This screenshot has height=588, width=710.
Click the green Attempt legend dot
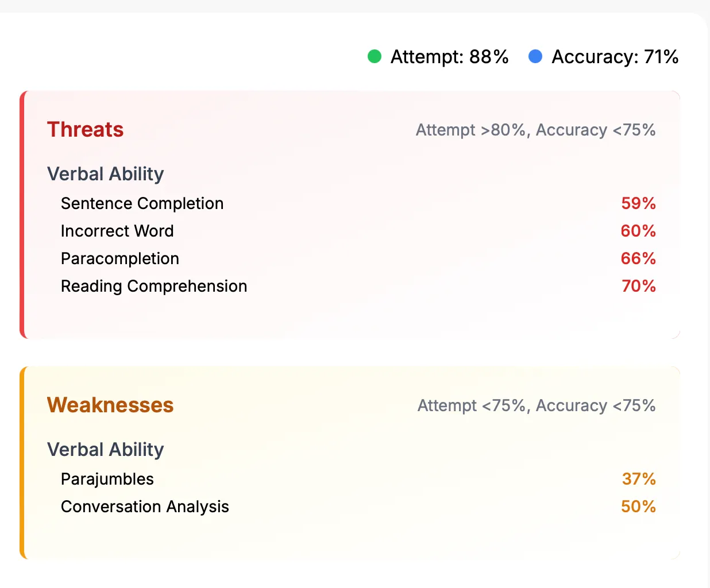[x=375, y=56]
